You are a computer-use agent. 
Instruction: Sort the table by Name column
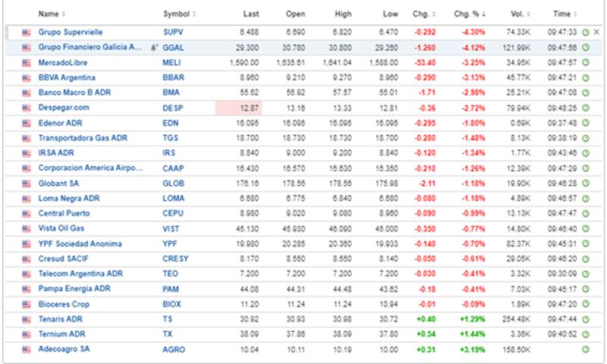(x=51, y=14)
